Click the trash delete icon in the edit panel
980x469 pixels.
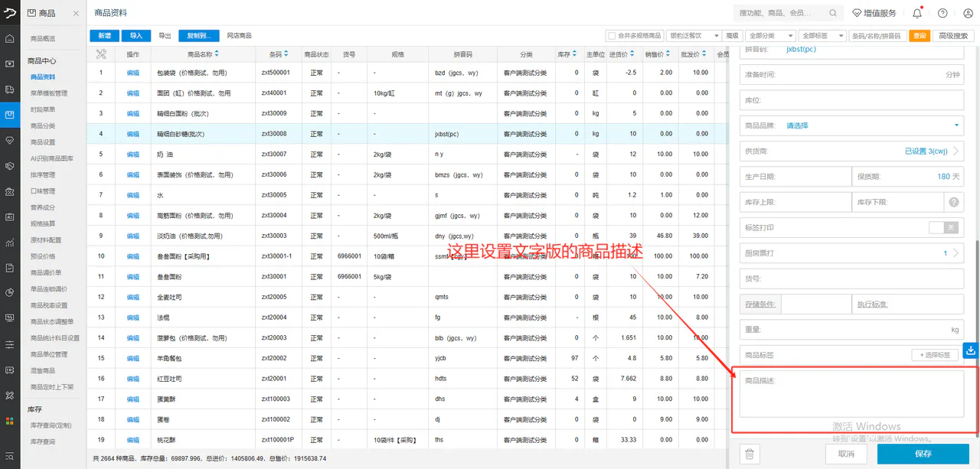(750, 454)
